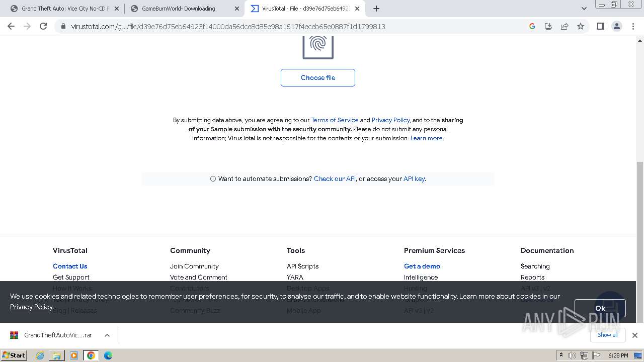
Task: Open Get Support footer link
Action: [x=71, y=277]
